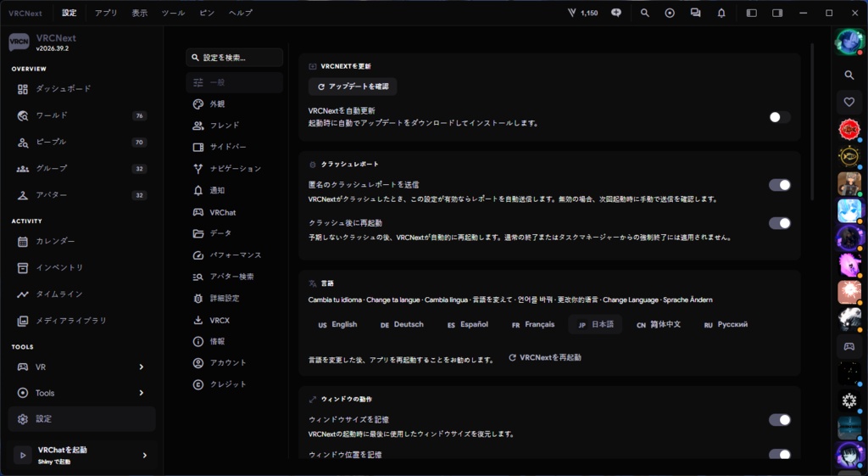Disable クラッシュ後に再起動 toggle
Viewport: 868px width, 476px height.
tap(780, 223)
